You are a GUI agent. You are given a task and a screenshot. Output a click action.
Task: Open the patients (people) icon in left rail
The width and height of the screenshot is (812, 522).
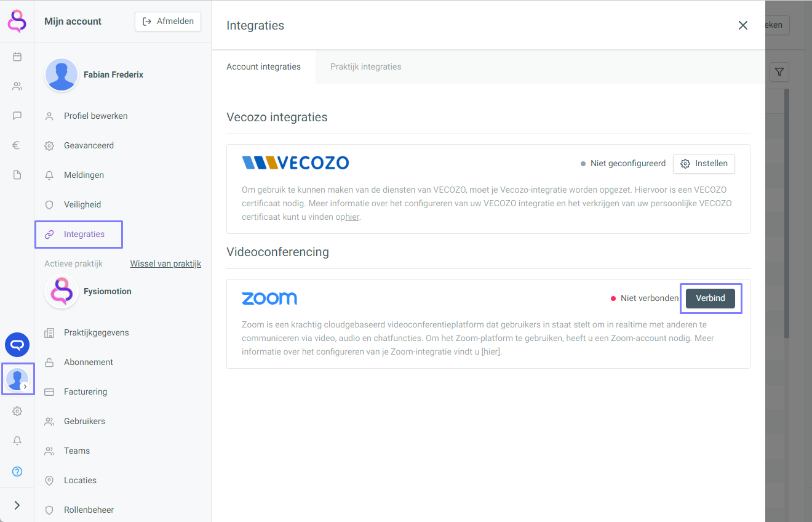17,86
